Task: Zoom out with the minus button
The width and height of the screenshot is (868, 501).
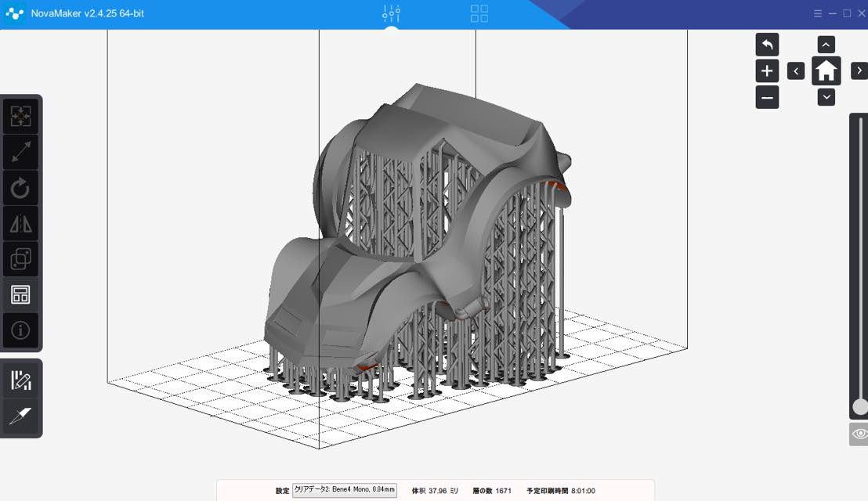Action: tap(767, 98)
